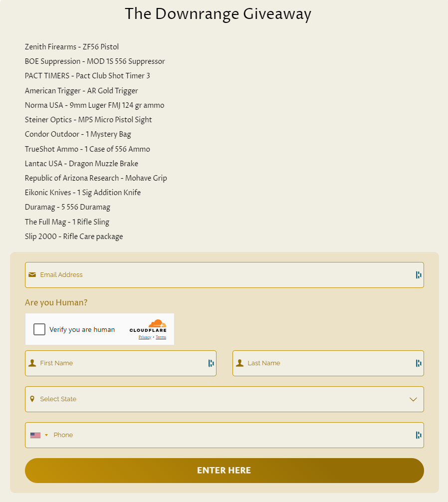Click the password manager icon in Email Address field

418,274
